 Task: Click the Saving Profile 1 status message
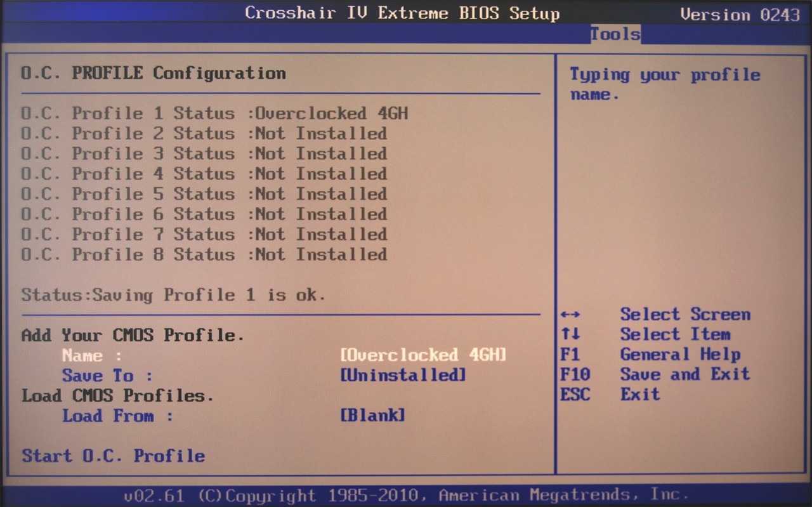(173, 295)
